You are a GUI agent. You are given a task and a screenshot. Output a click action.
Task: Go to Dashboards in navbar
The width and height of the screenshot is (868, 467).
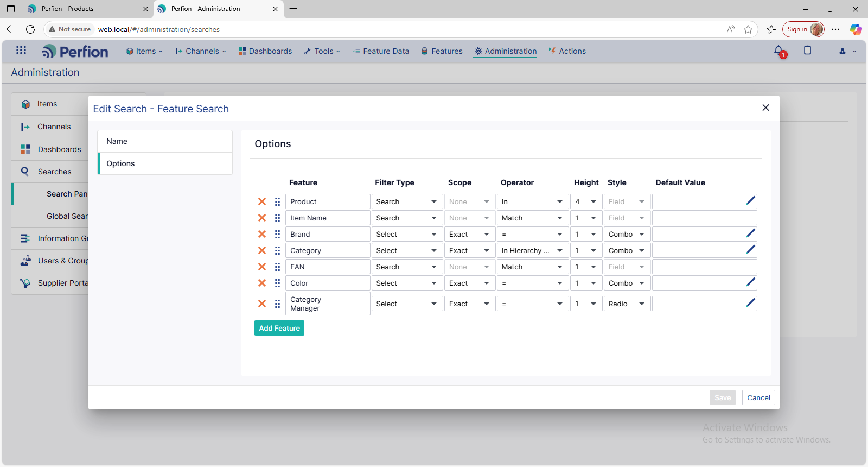click(x=265, y=51)
